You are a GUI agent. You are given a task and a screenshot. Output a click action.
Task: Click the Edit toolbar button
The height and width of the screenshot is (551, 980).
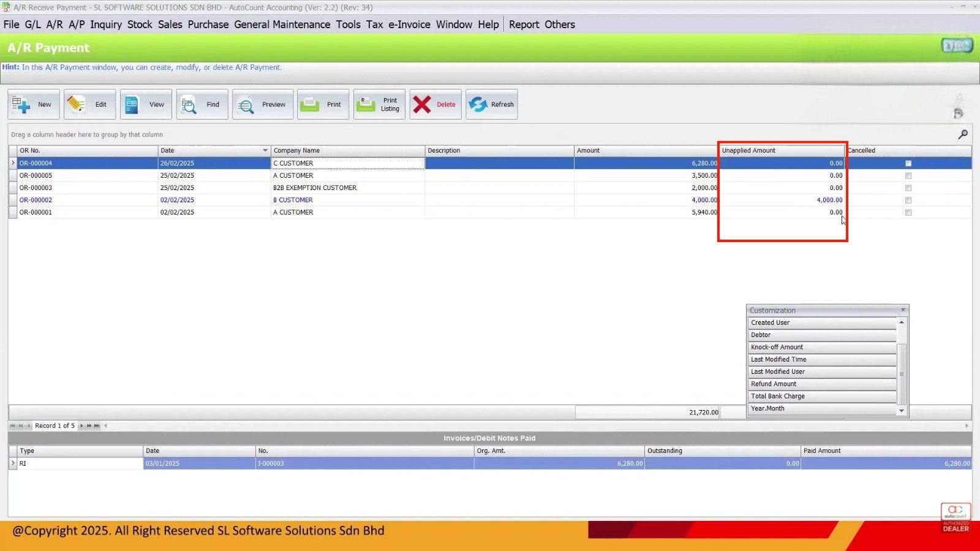[89, 104]
